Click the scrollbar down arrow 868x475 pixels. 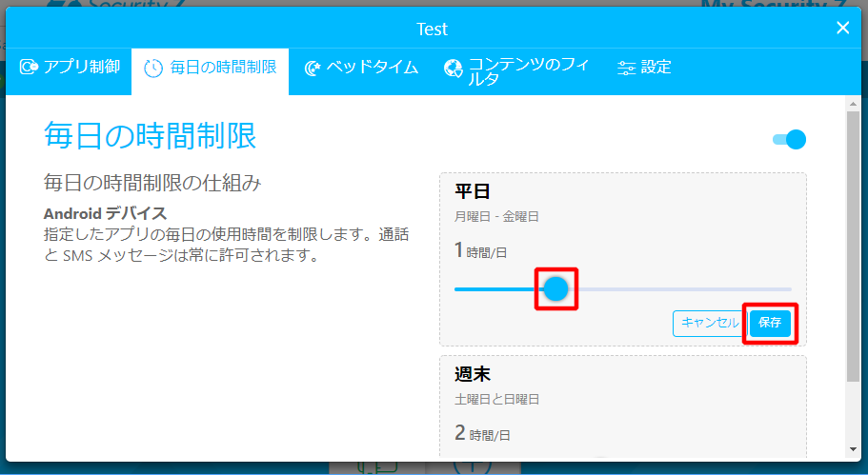coord(853,449)
